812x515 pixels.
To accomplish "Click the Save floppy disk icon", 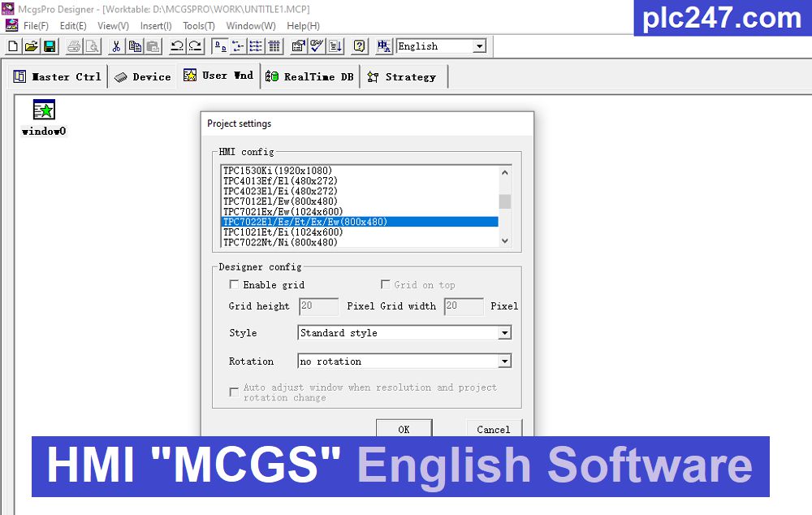I will click(50, 46).
